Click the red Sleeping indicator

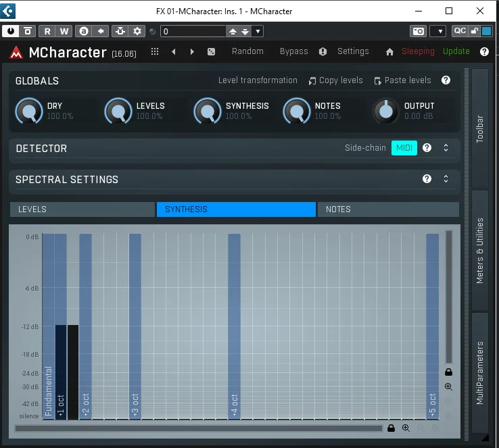(418, 51)
